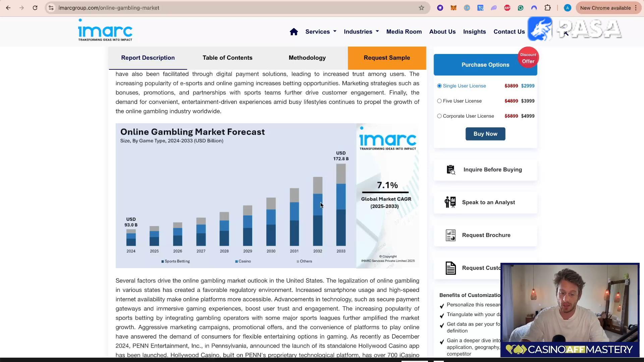644x362 pixels.
Task: Open the purple arc-shaped extension icon
Action: pyautogui.click(x=534, y=8)
